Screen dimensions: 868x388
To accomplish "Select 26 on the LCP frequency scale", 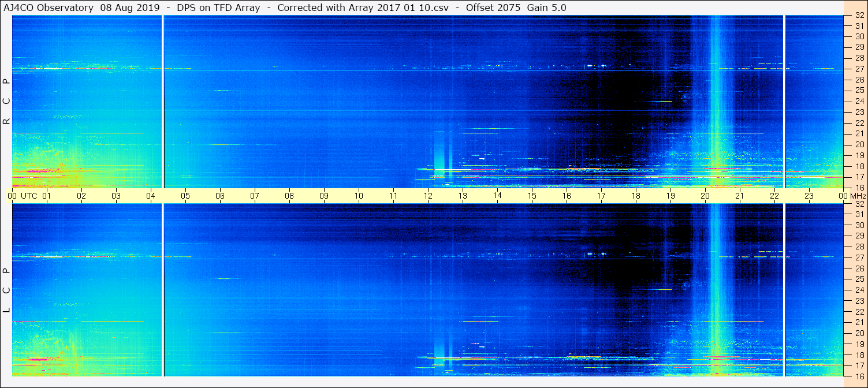I will pyautogui.click(x=859, y=268).
